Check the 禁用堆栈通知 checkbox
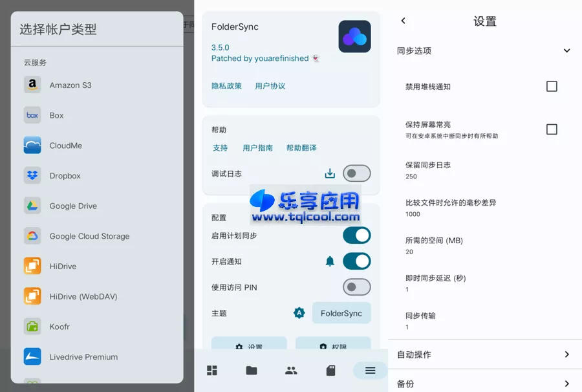 coord(552,86)
